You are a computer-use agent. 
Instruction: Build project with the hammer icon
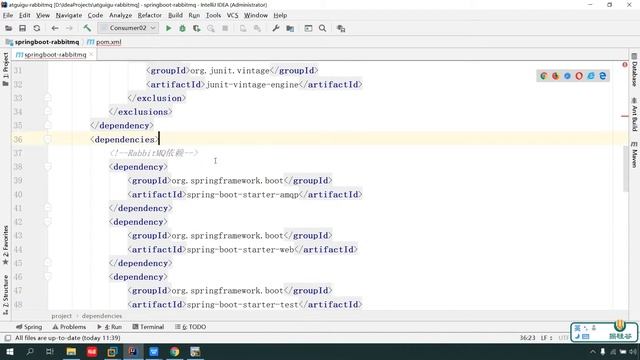pos(87,28)
